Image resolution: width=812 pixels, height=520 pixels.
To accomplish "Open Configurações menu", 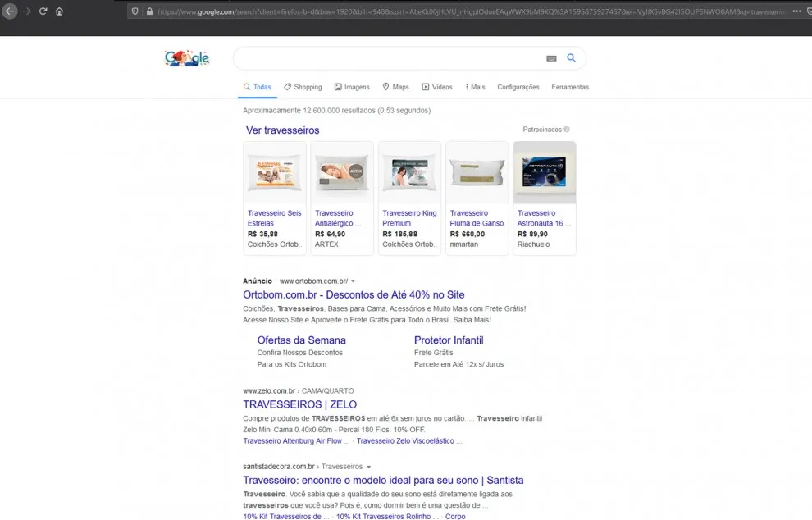I will (x=518, y=87).
